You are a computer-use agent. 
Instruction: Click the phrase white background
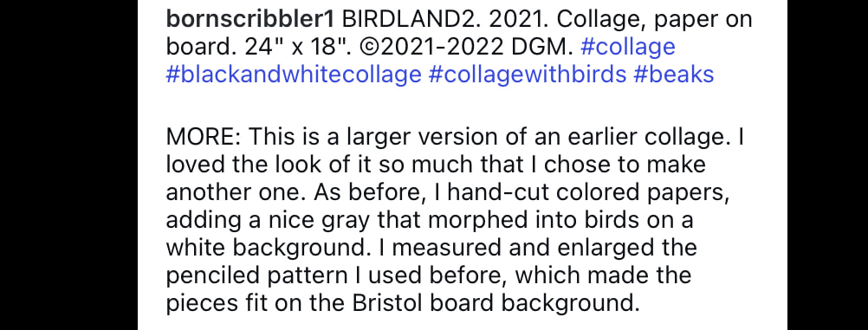coord(266,248)
